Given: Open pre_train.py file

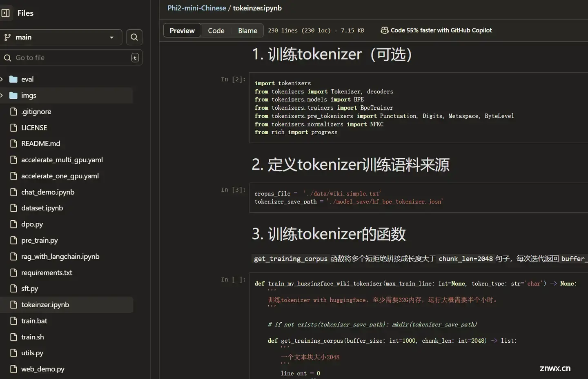Looking at the screenshot, I should click(40, 240).
